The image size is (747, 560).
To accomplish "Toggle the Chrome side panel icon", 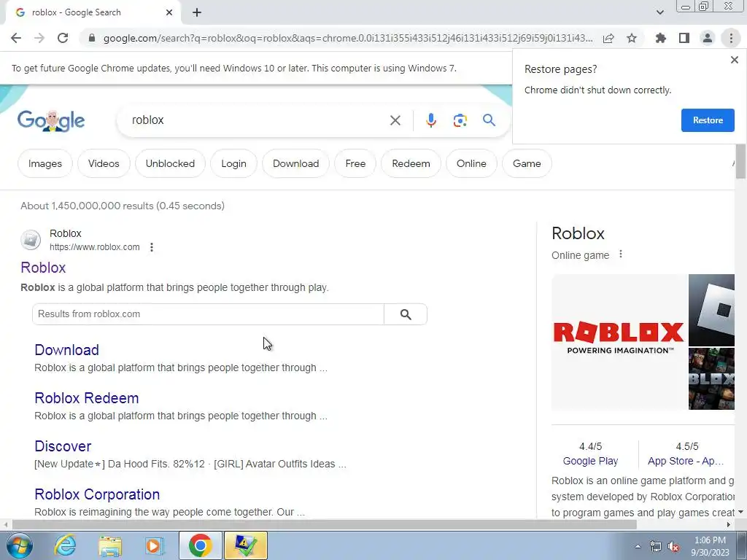I will [x=684, y=38].
